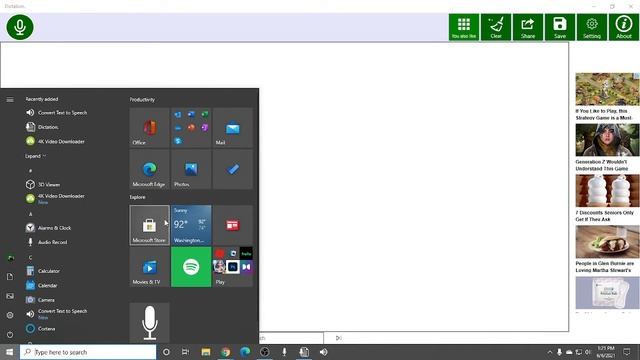
Task: Open the notification center icon
Action: pos(627,352)
